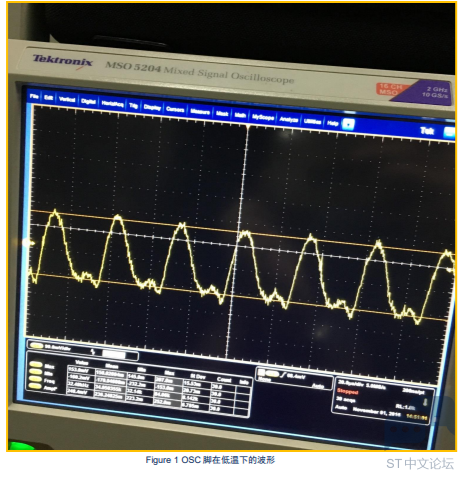
Task: Open the Help menu
Action: pyautogui.click(x=332, y=123)
